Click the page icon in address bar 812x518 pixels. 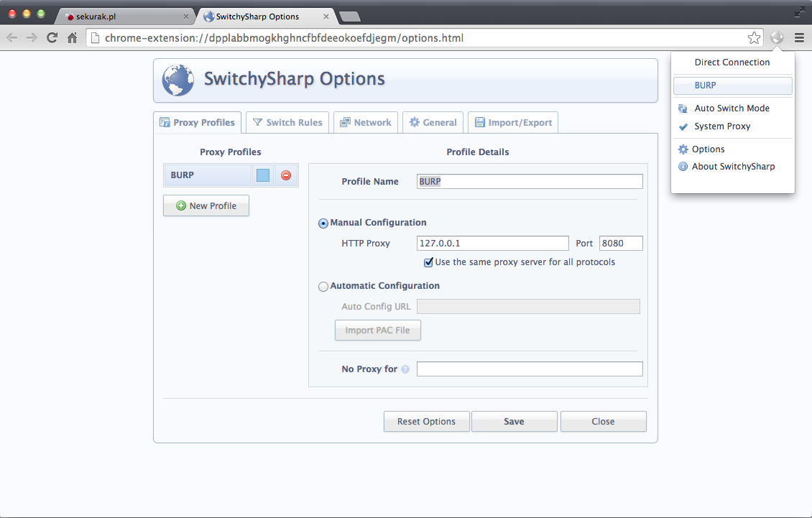coord(96,38)
